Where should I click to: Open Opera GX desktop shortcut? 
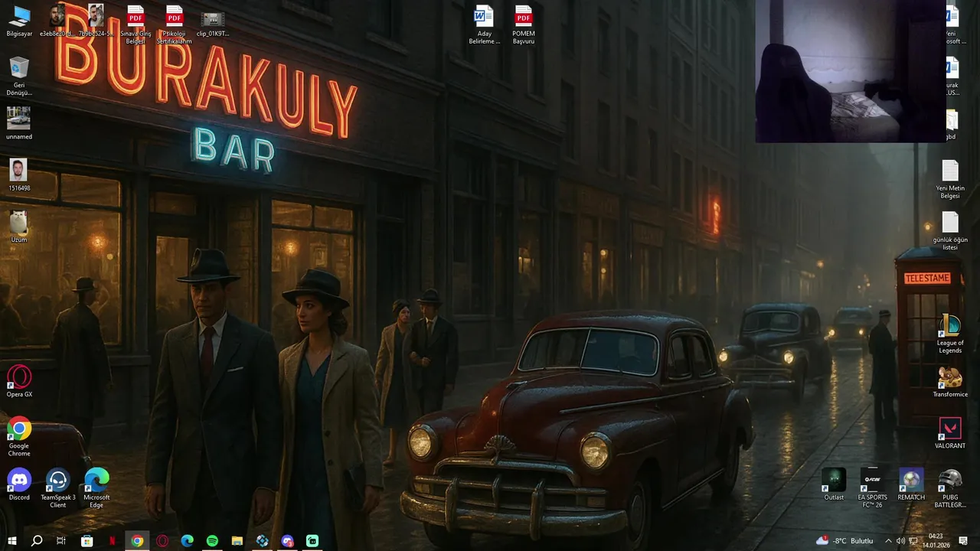pos(19,381)
